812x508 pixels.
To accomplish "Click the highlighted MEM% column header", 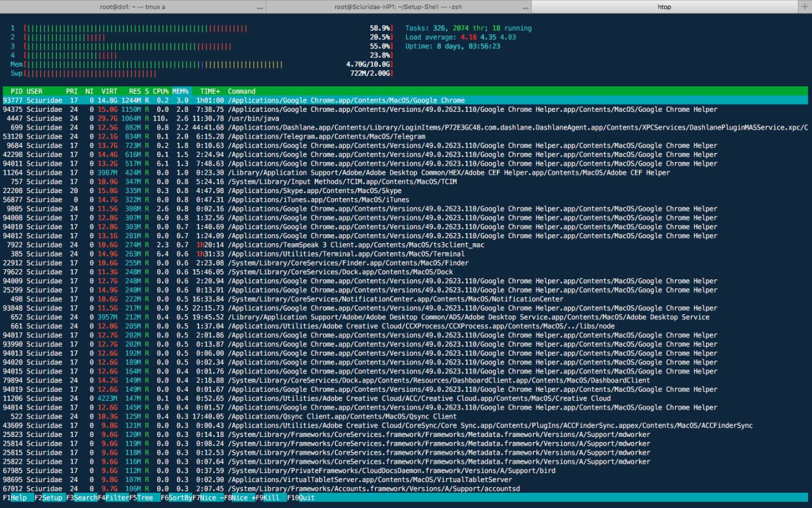I will tap(181, 91).
